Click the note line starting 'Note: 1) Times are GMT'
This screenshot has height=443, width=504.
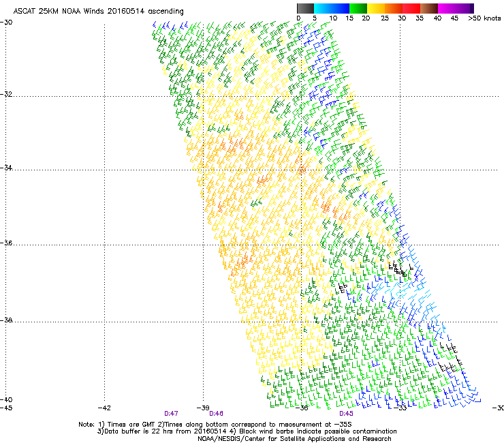pyautogui.click(x=215, y=425)
